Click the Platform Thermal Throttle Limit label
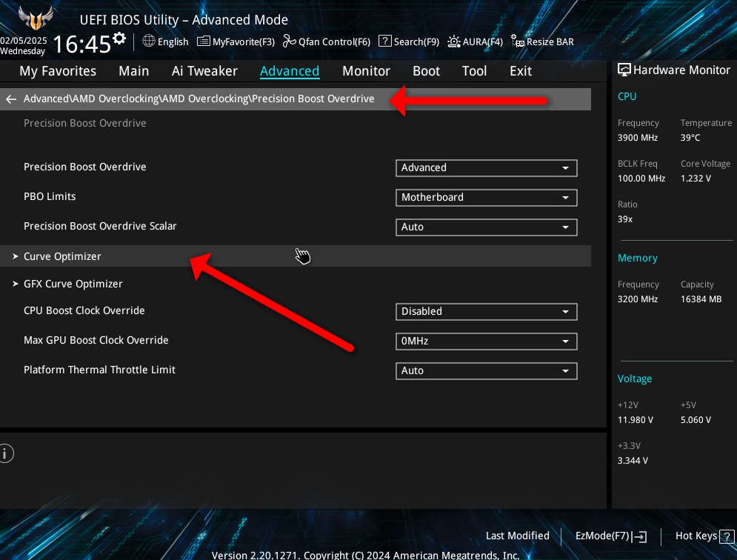The width and height of the screenshot is (737, 560). (99, 370)
